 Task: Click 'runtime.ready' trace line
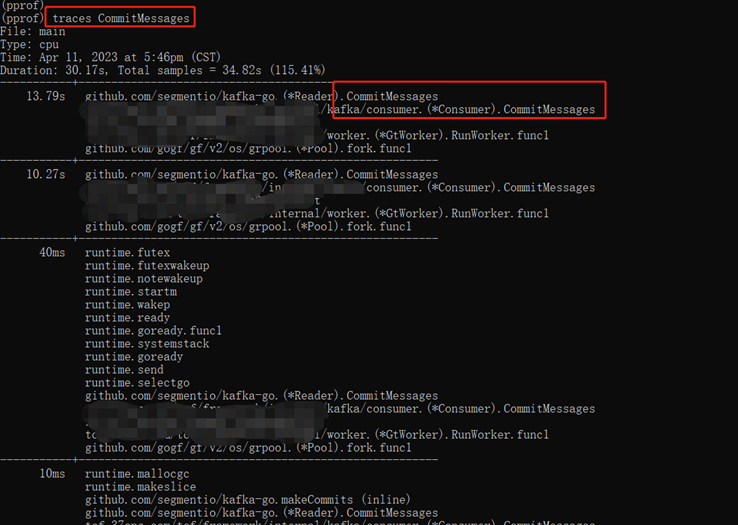pos(128,318)
